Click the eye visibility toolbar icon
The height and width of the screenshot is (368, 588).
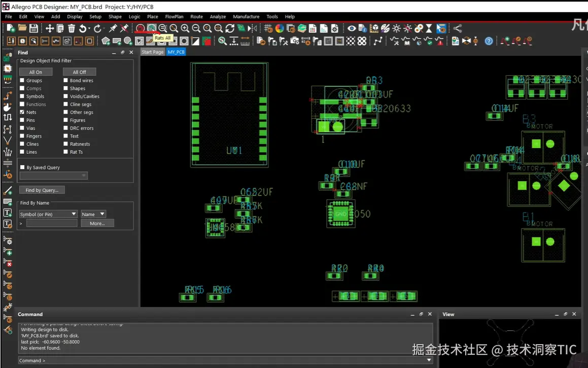coord(351,28)
